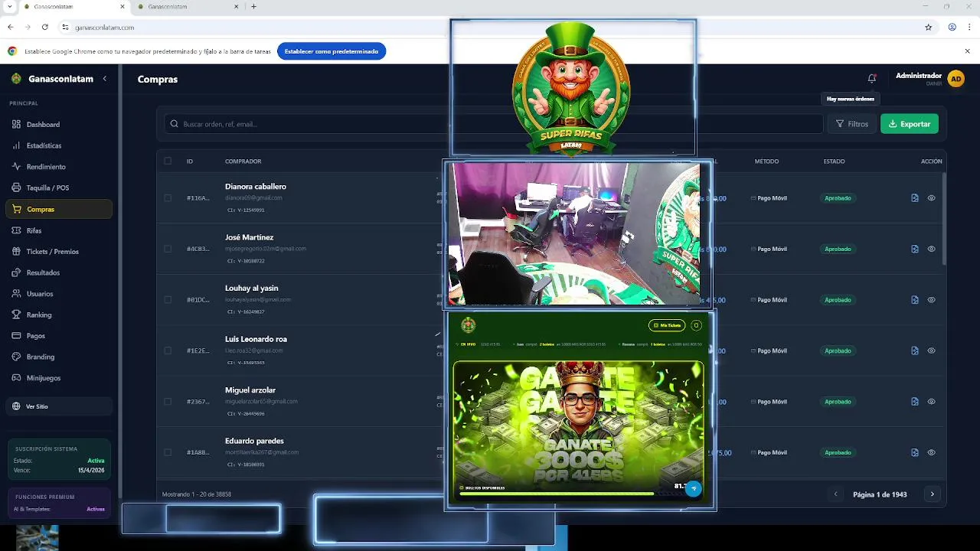Open receipt document icon for Louhay al yasin
Image resolution: width=980 pixels, height=551 pixels.
point(915,300)
